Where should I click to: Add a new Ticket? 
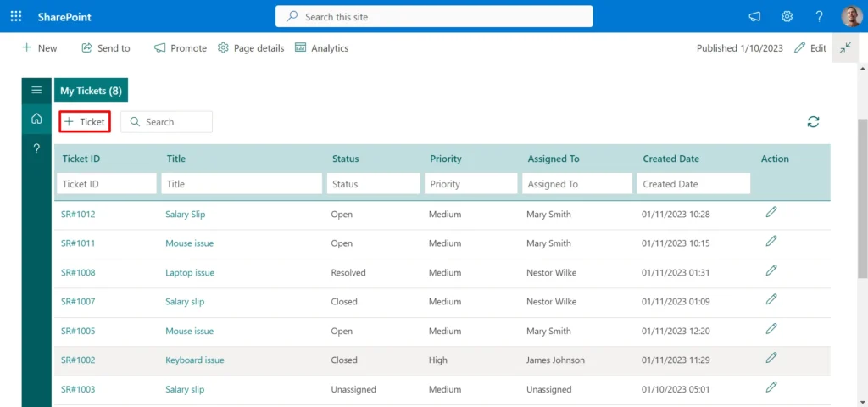coord(85,122)
